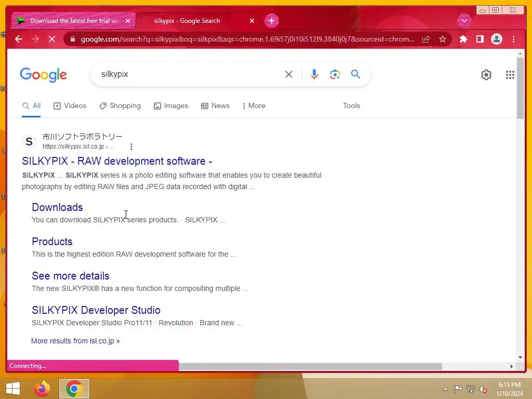Open the search Tools options
This screenshot has width=532, height=399.
[352, 106]
